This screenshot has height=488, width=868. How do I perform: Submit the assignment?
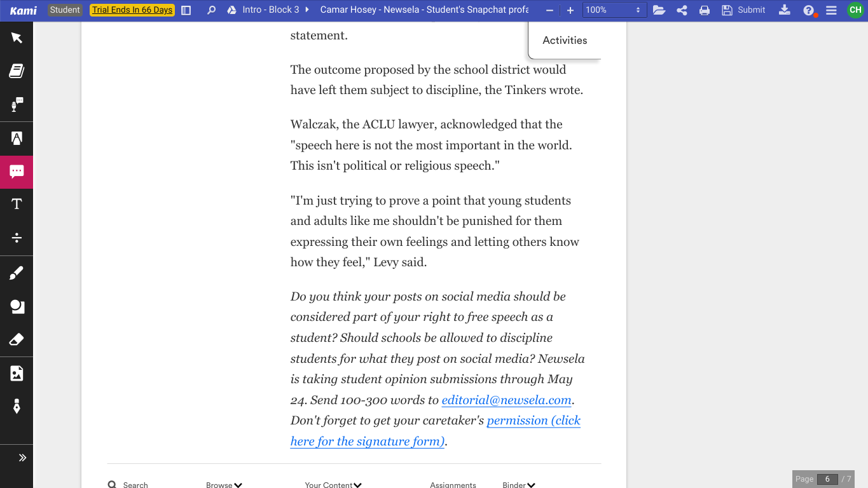[743, 10]
